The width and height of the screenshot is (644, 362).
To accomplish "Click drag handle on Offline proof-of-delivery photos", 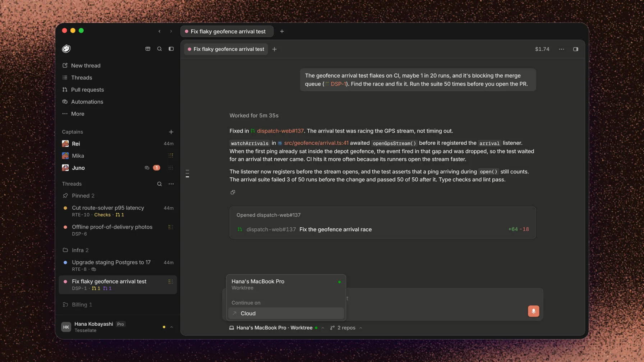I will click(x=171, y=227).
